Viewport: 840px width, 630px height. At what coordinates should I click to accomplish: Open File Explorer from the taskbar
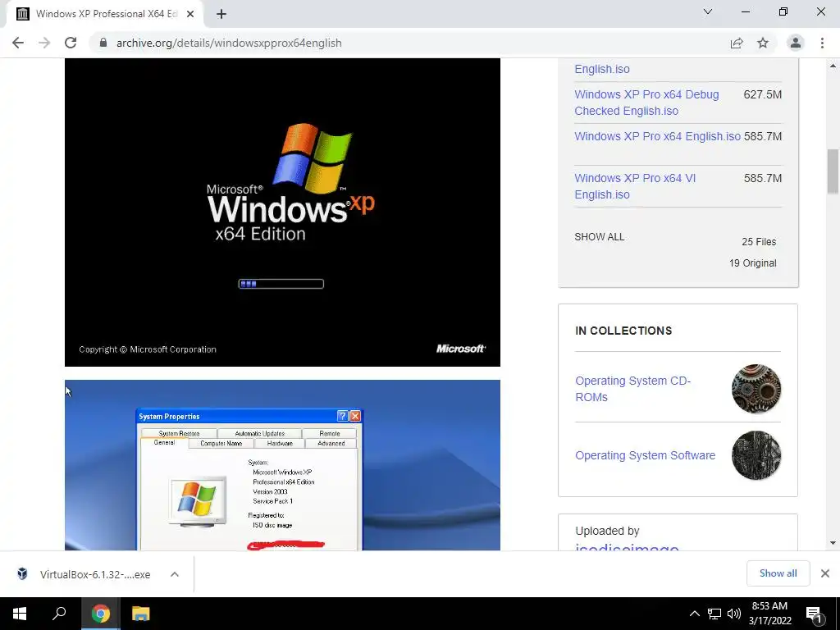click(140, 614)
